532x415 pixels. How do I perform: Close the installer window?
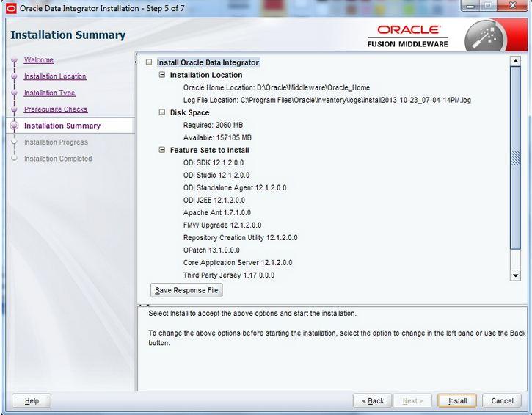pos(512,5)
